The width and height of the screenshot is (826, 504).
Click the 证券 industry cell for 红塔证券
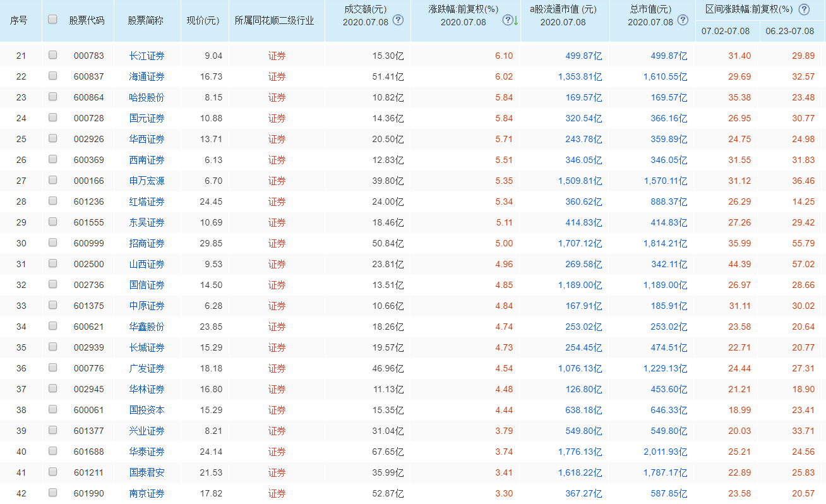click(277, 201)
